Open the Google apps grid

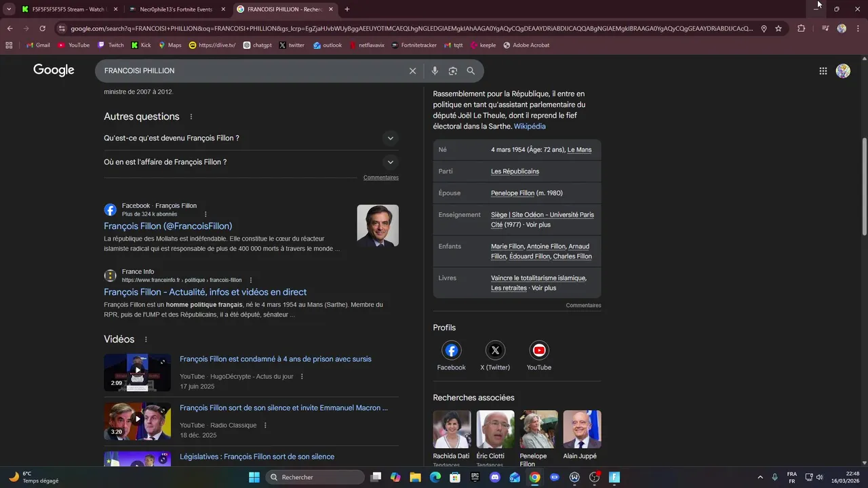tap(823, 70)
